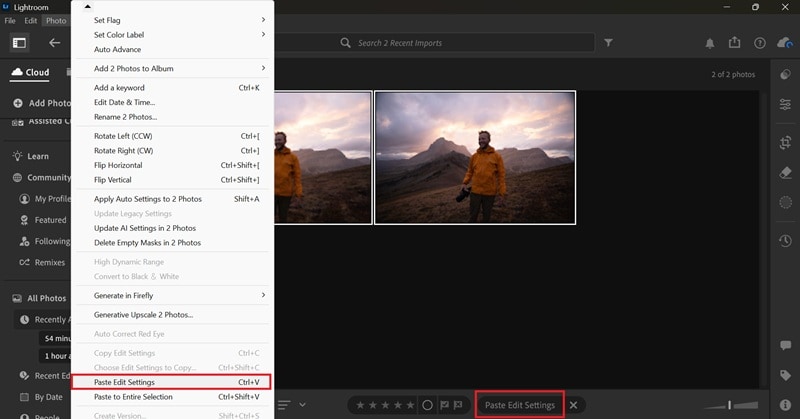Open the Presets icon in right panel
800x419 pixels.
coord(785,75)
